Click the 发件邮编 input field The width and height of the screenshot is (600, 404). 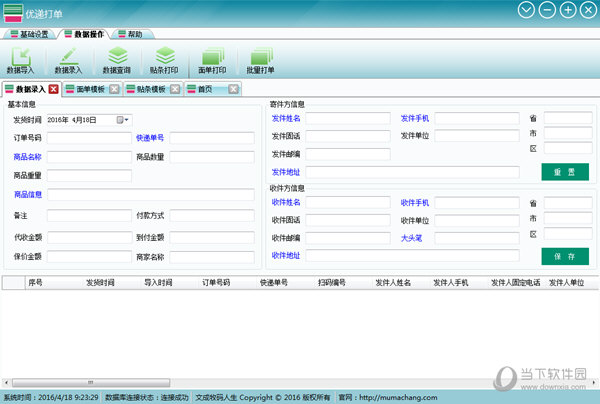(x=348, y=154)
